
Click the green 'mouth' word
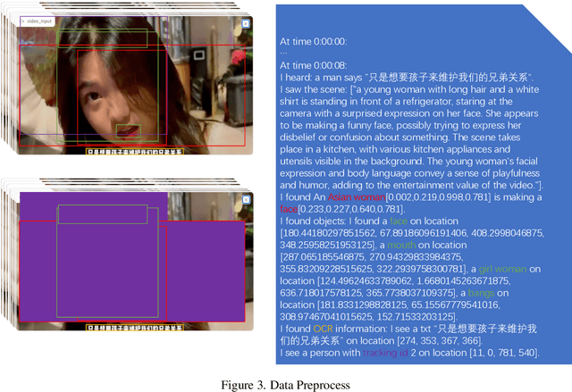point(401,246)
